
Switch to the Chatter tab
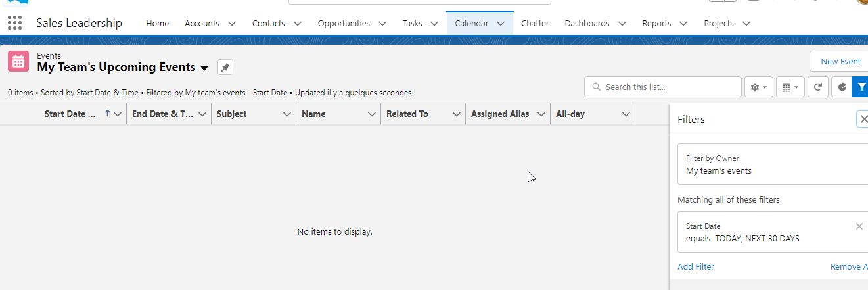pyautogui.click(x=535, y=24)
